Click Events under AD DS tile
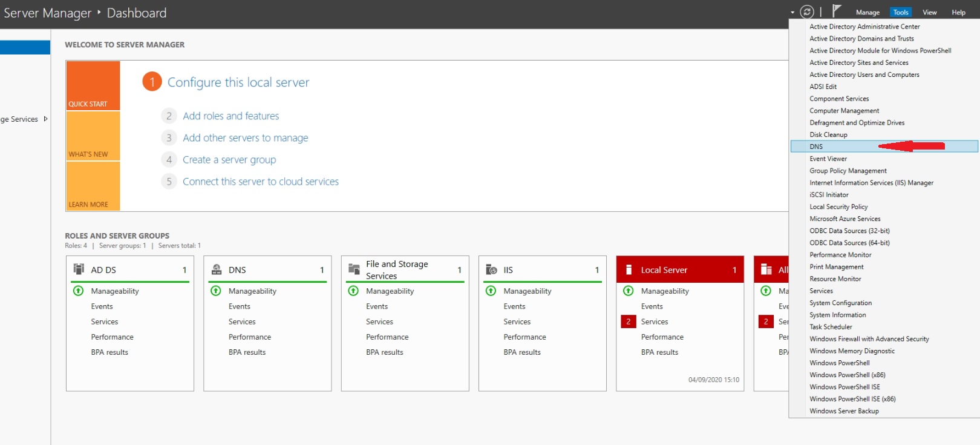980x445 pixels. pos(102,306)
